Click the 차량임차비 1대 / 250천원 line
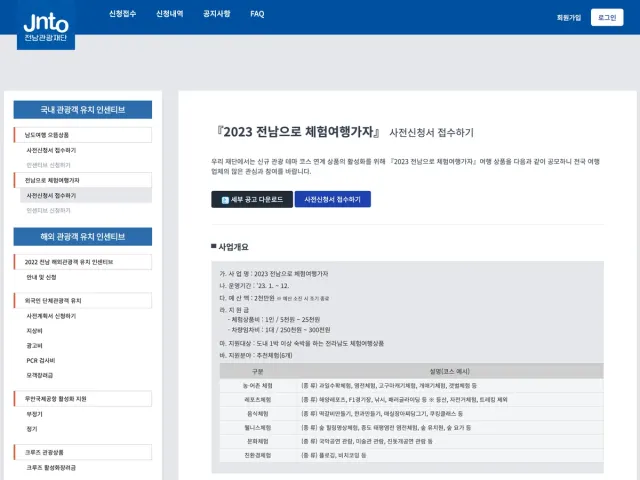The width and height of the screenshot is (640, 480). click(279, 330)
